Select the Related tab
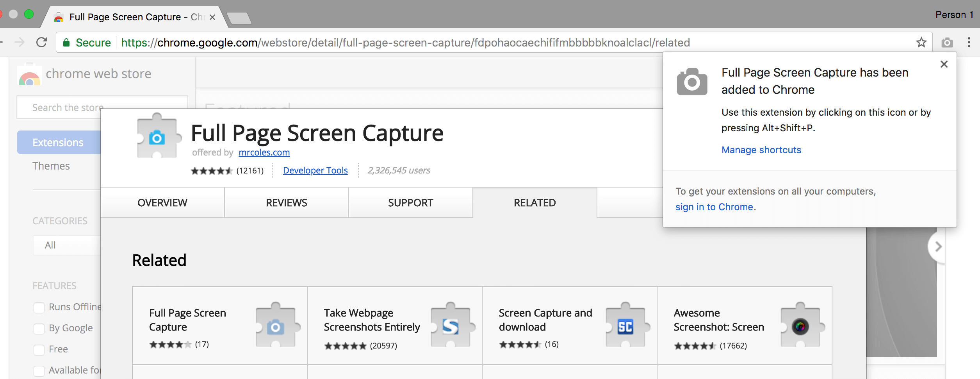Image resolution: width=980 pixels, height=379 pixels. 535,202
